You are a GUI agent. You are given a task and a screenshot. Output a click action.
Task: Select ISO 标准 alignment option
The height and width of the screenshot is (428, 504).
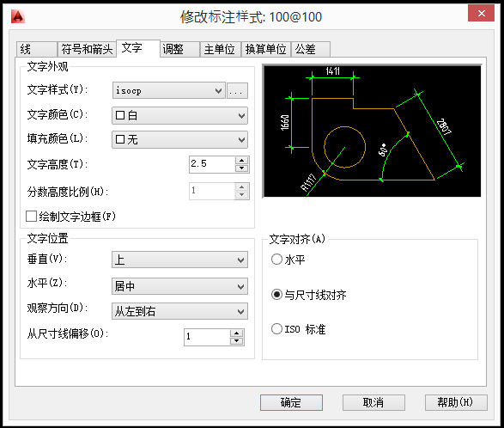276,329
